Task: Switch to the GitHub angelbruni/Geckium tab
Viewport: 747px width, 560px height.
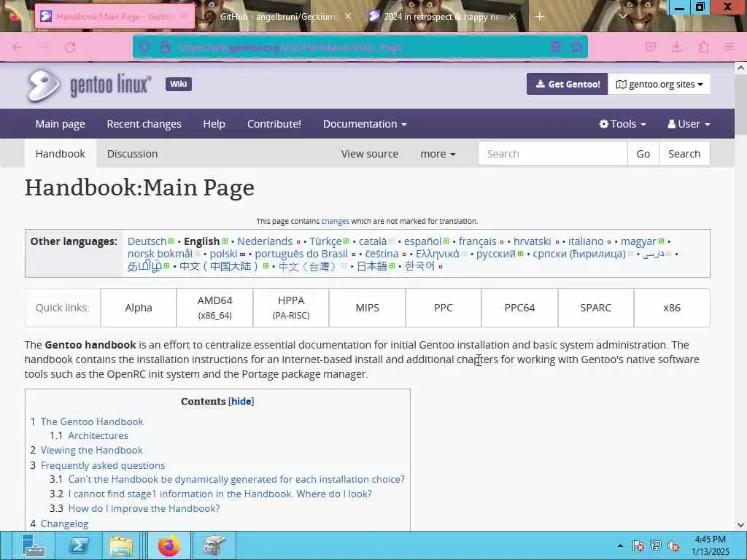Action: coord(279,17)
